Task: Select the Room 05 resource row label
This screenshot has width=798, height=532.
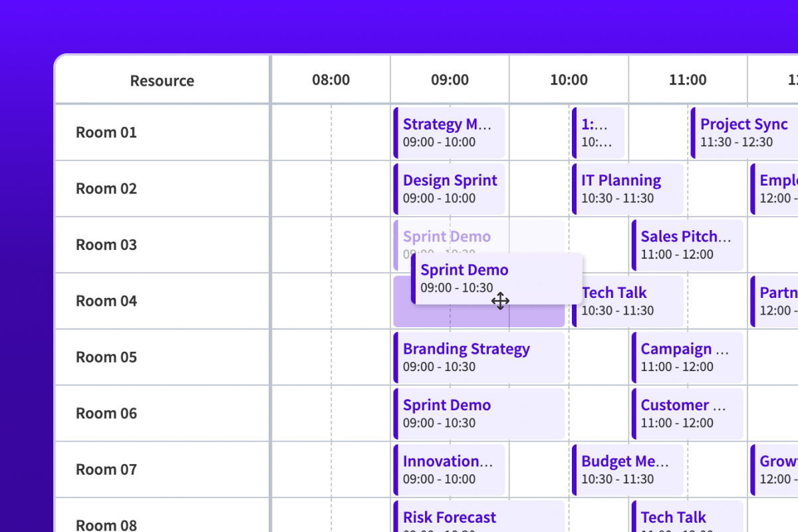Action: click(106, 357)
